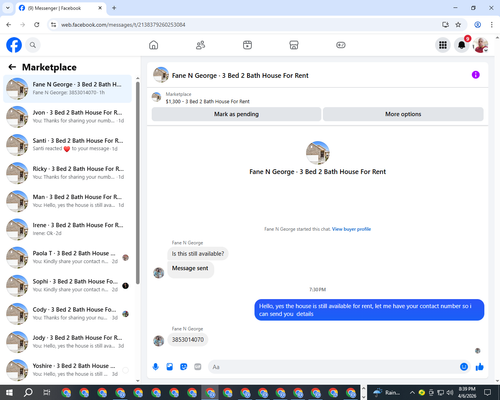Click the conversation list scrollbar
The height and width of the screenshot is (400, 500).
click(138, 183)
